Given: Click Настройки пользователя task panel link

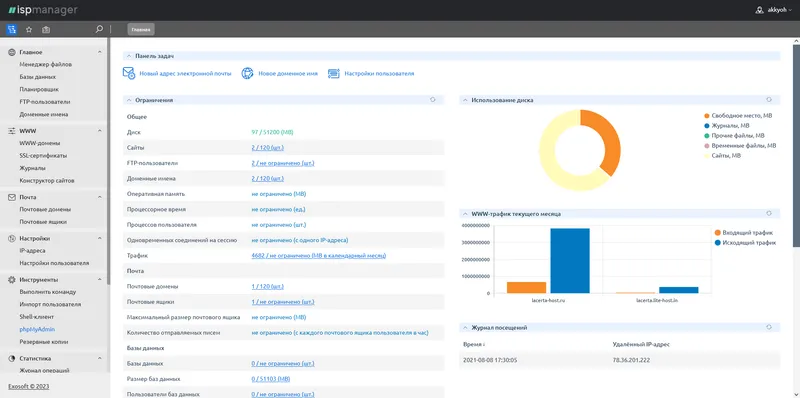Looking at the screenshot, I should click(x=379, y=73).
